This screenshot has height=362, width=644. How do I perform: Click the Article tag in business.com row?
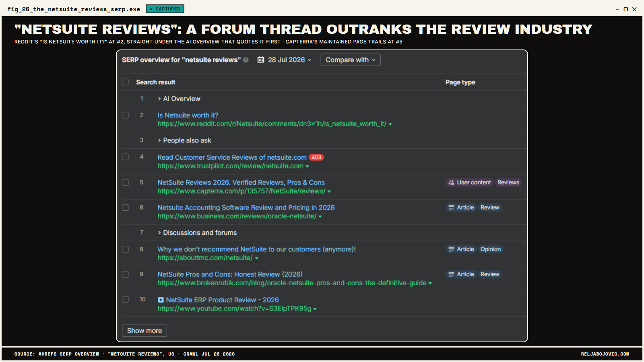(461, 208)
